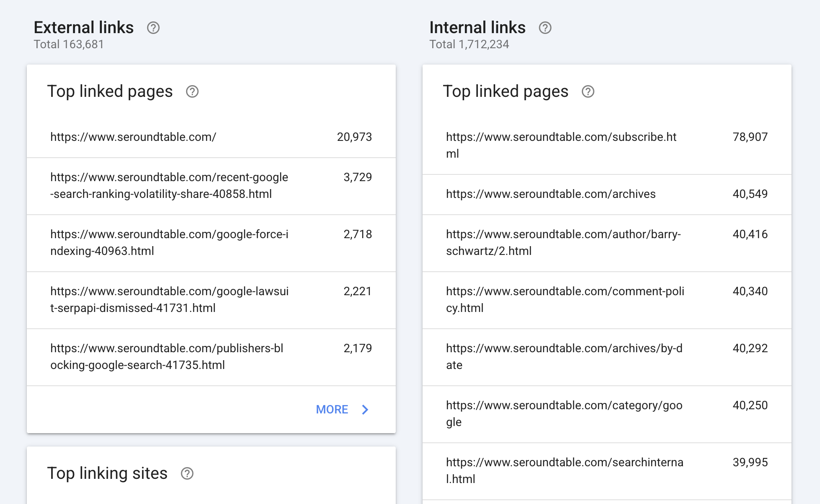This screenshot has height=504, width=820.
Task: Open google-lawsuit-serpapi-dismissed row
Action: (211, 300)
